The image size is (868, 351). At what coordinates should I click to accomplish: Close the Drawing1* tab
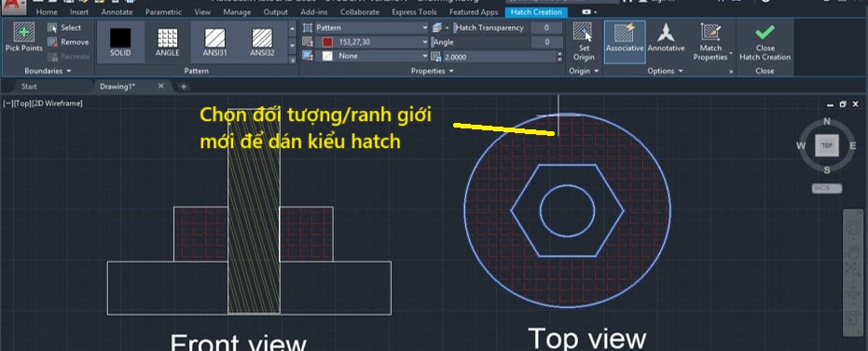tap(161, 87)
